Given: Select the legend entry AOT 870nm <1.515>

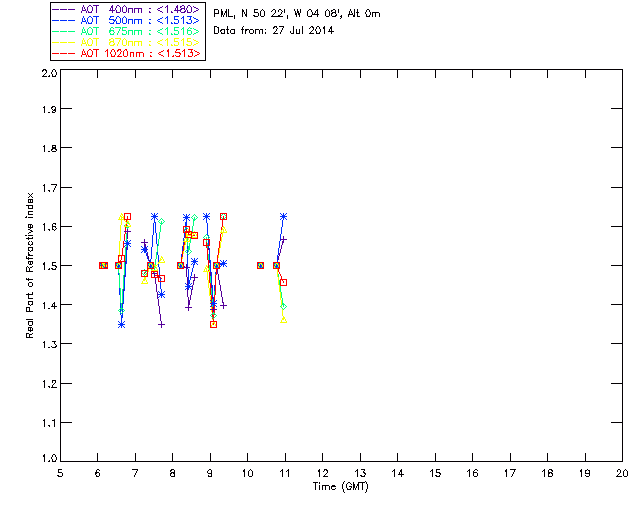Looking at the screenshot, I should (x=127, y=42).
